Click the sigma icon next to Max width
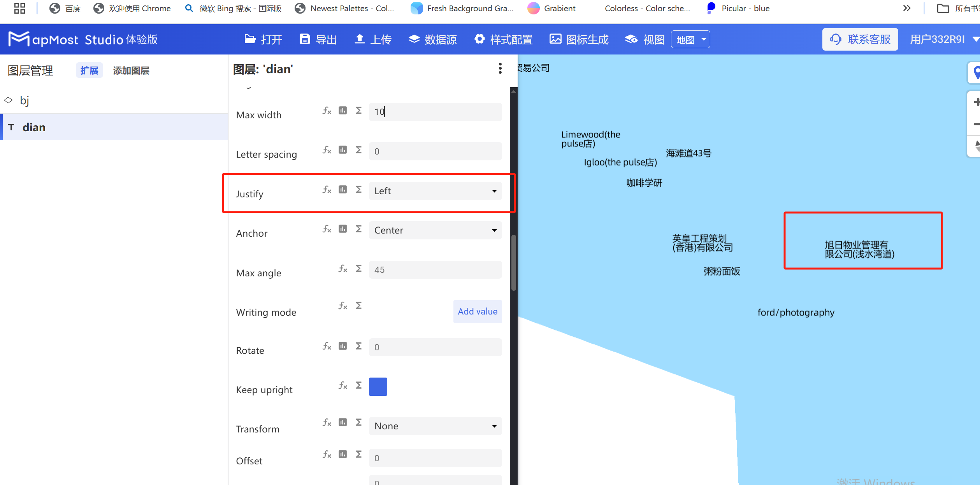The height and width of the screenshot is (485, 980). click(x=358, y=111)
